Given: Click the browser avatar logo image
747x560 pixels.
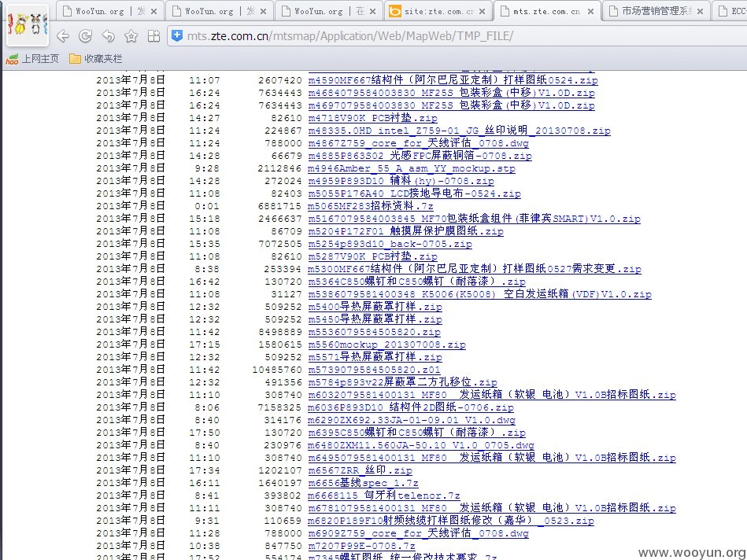Looking at the screenshot, I should point(27,24).
